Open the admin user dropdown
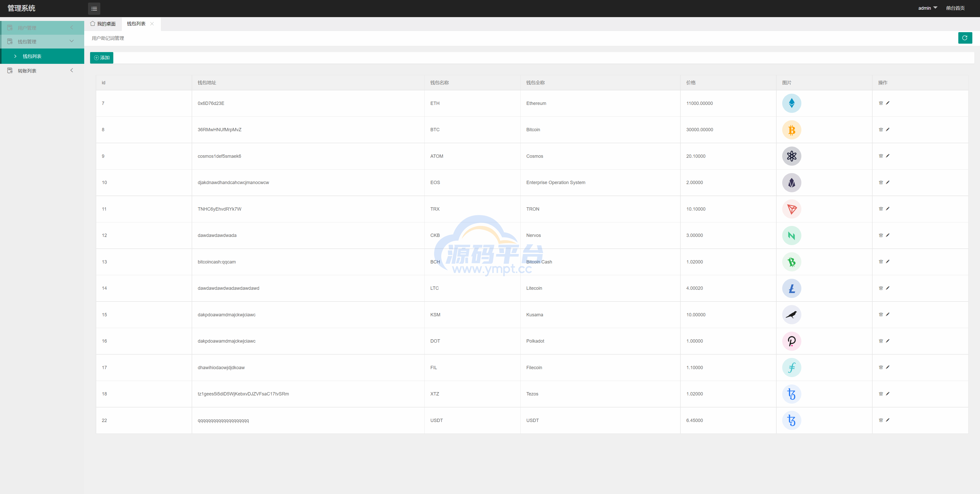Image resolution: width=980 pixels, height=494 pixels. click(x=927, y=8)
